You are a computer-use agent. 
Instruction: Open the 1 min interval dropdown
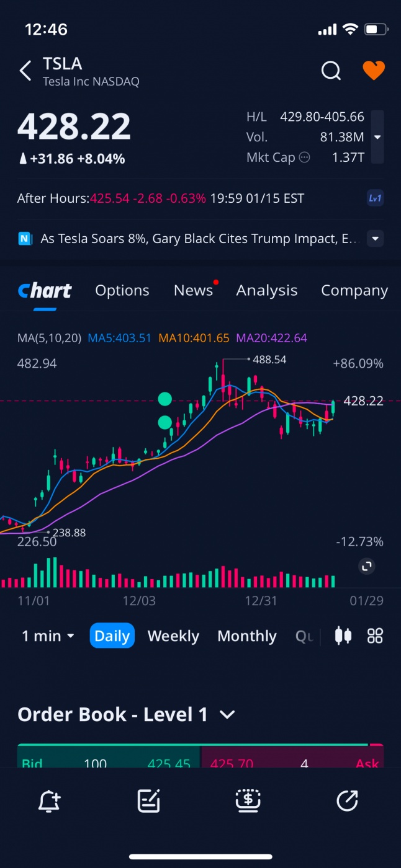pos(48,636)
